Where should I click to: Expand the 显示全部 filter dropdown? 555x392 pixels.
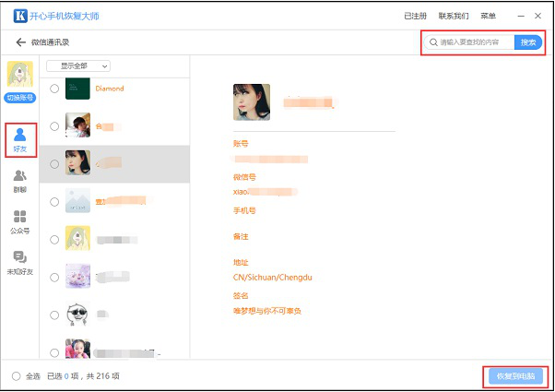(x=78, y=65)
